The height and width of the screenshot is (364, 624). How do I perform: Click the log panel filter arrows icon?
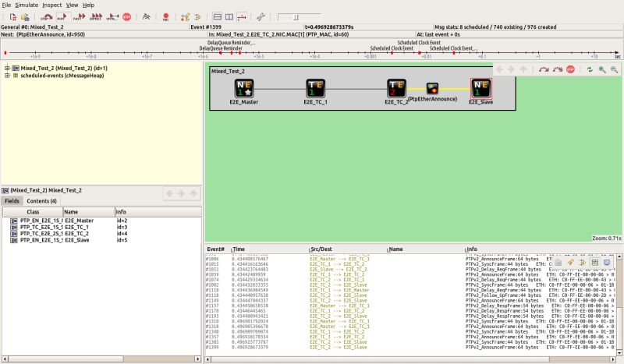click(x=582, y=263)
